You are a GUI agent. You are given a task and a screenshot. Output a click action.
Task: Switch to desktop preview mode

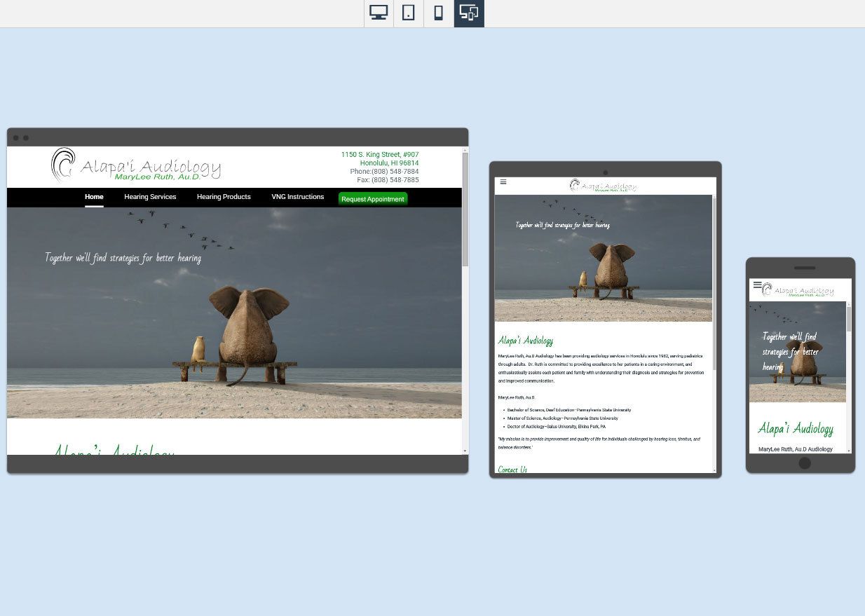[x=379, y=13]
